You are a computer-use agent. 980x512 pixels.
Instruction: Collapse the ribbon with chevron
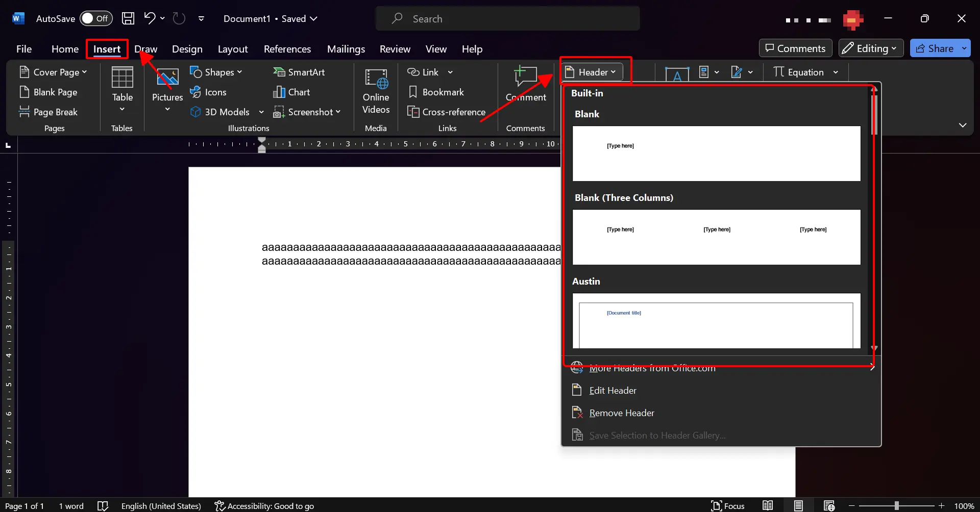click(963, 125)
